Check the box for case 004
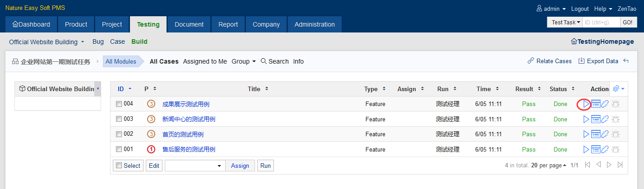Screen dimensions: 644x189 (x=119, y=104)
